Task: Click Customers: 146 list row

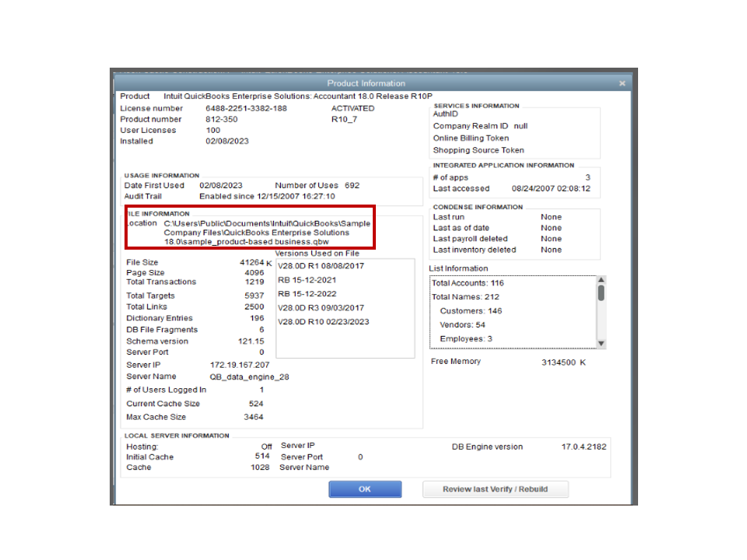Action: 472,311
